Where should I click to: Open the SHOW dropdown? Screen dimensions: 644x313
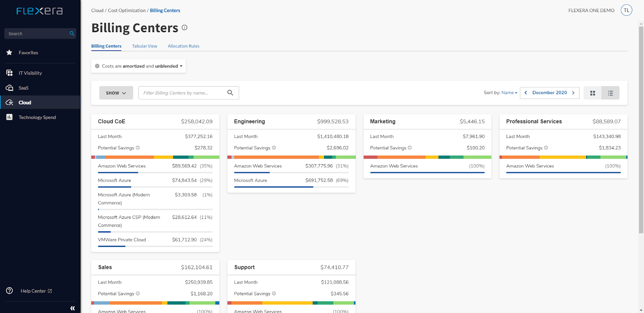pos(116,93)
